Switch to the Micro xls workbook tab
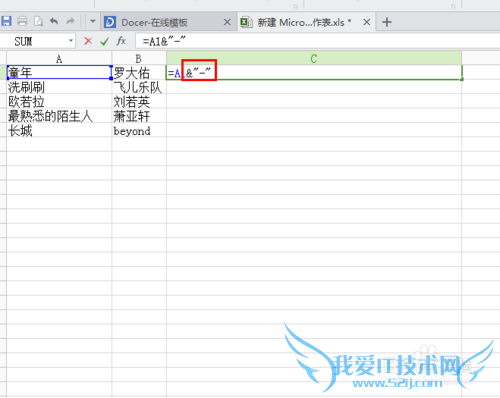Image resolution: width=500 pixels, height=398 pixels. tap(307, 22)
